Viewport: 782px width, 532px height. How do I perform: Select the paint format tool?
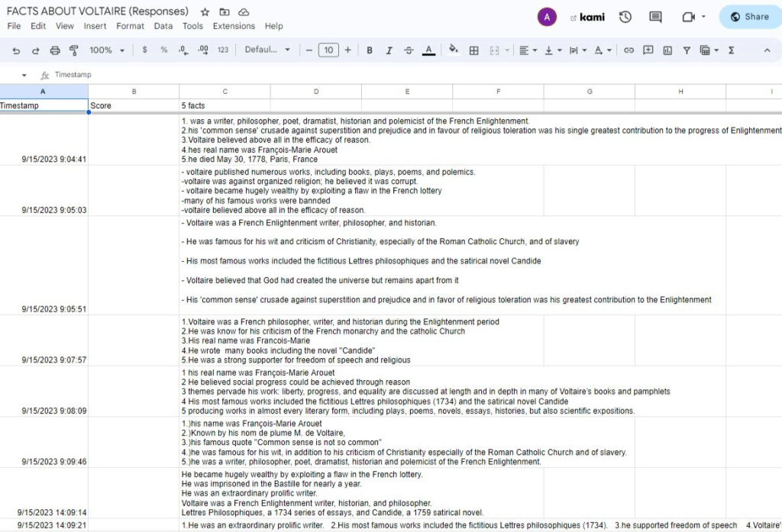[x=74, y=50]
